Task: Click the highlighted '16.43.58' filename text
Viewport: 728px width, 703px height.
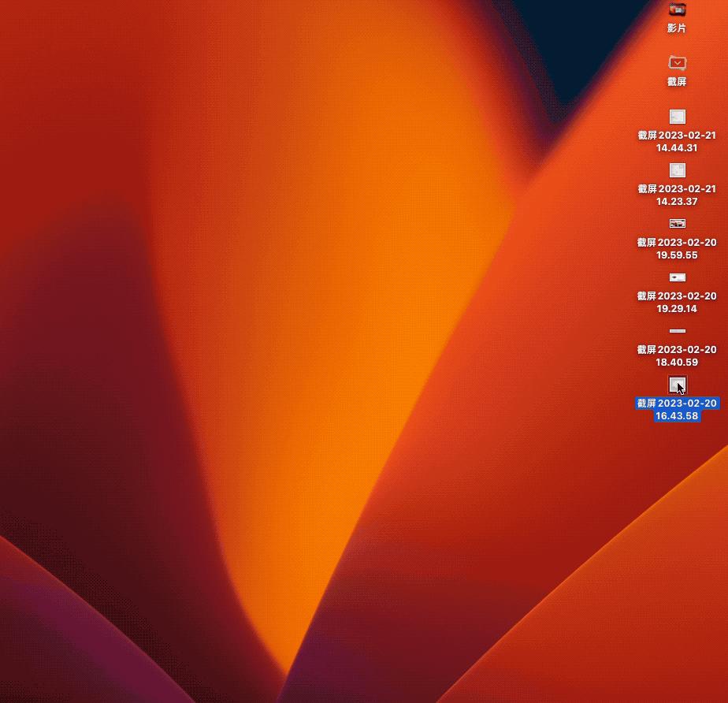Action: (x=677, y=415)
